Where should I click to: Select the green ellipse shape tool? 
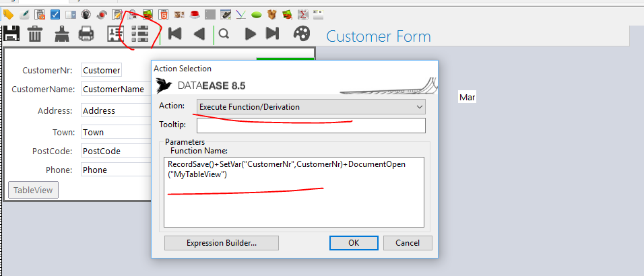click(256, 15)
